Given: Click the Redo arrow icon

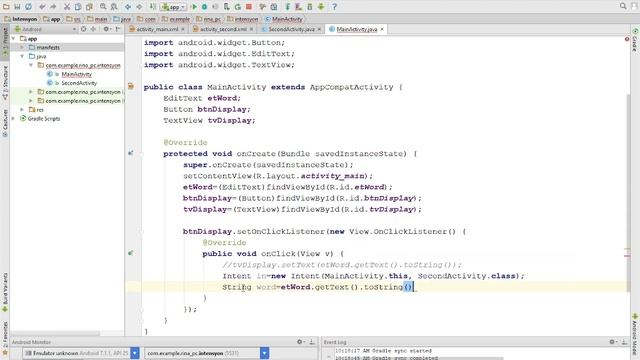Looking at the screenshot, I should [x=53, y=7].
